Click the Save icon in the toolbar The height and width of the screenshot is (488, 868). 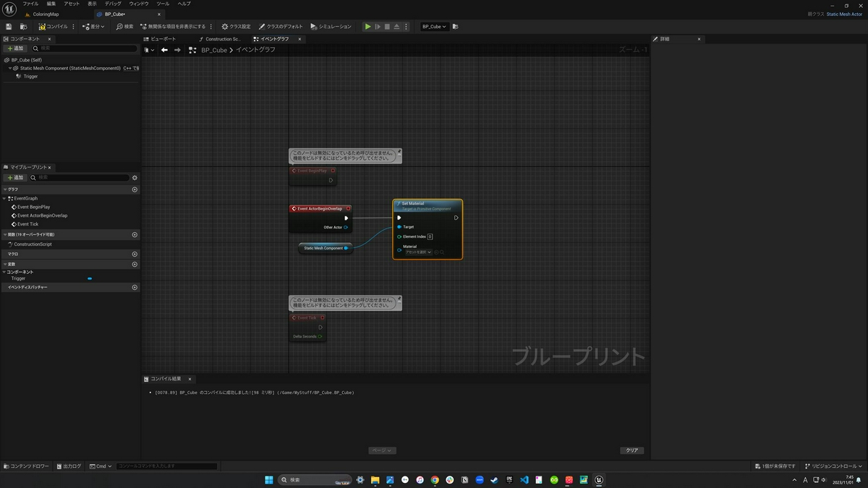pyautogui.click(x=9, y=27)
